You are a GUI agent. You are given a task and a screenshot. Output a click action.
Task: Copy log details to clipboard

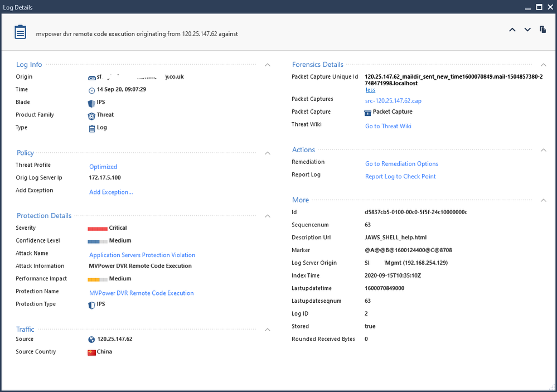click(543, 30)
